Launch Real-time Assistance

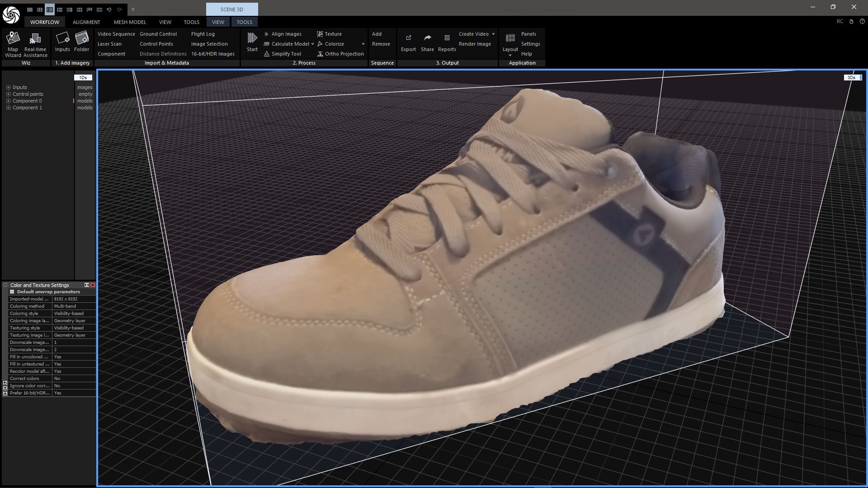(35, 39)
